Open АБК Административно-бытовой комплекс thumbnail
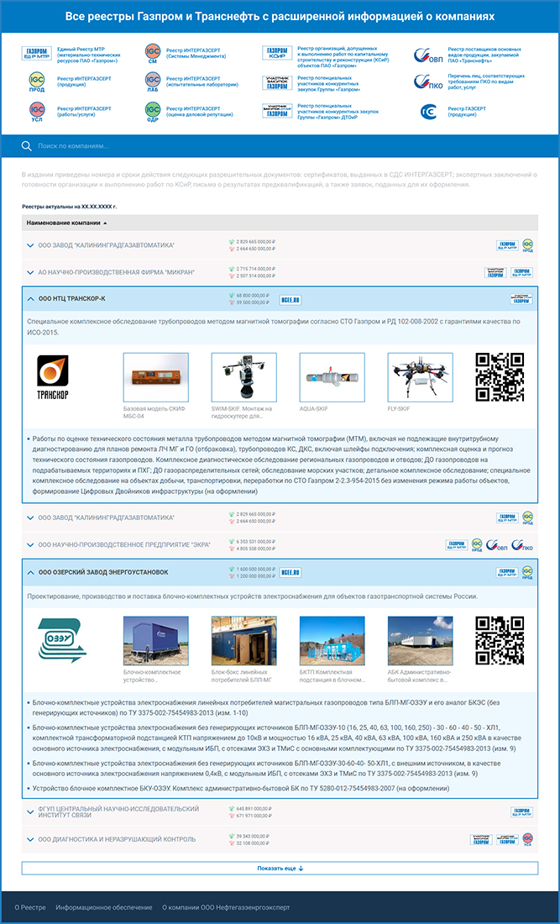Viewport: 560px width, 924px height. [421, 641]
